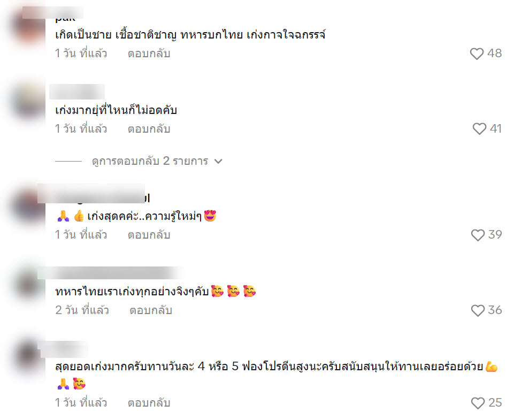Like the comment with 41 likes

click(479, 129)
